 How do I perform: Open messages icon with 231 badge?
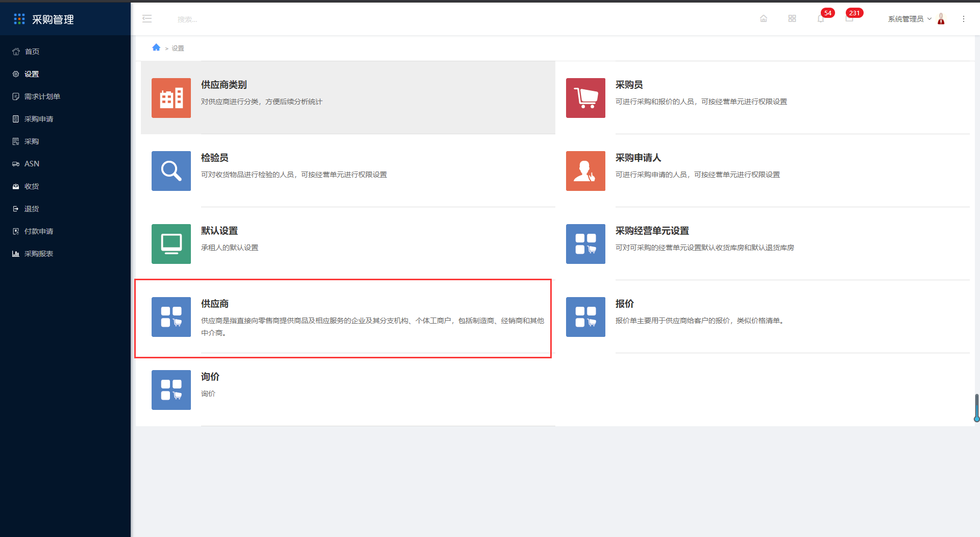click(x=849, y=18)
